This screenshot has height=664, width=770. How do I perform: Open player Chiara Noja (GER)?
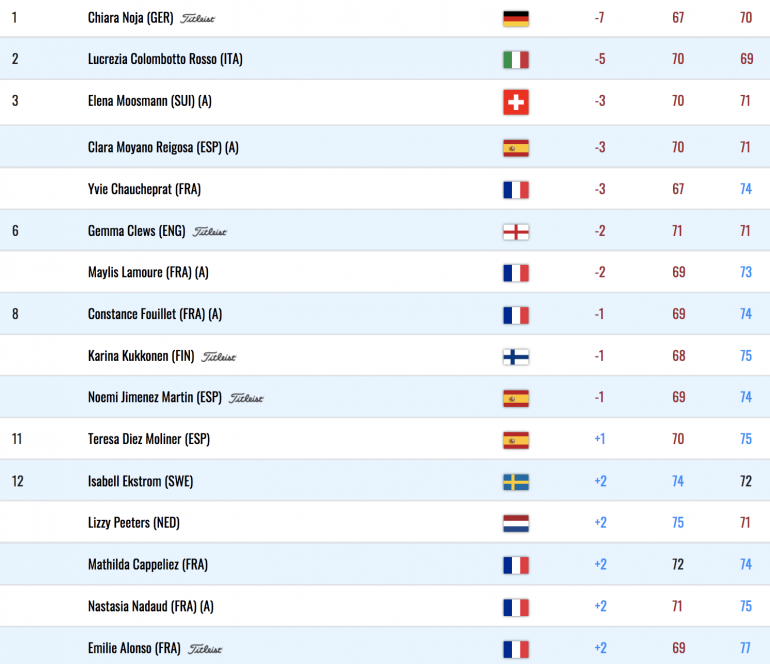131,18
